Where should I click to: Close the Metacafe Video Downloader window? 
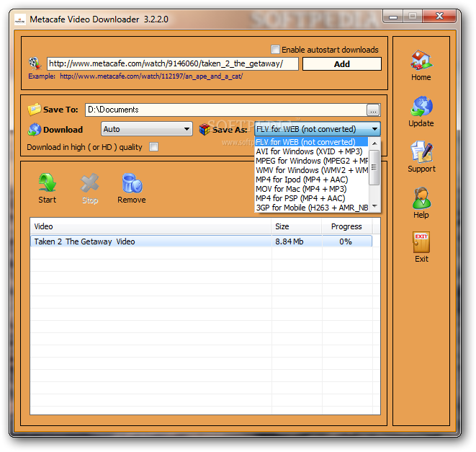tap(439, 16)
